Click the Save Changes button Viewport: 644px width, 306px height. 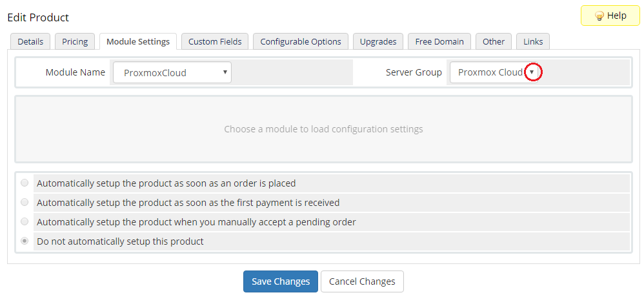(x=280, y=281)
